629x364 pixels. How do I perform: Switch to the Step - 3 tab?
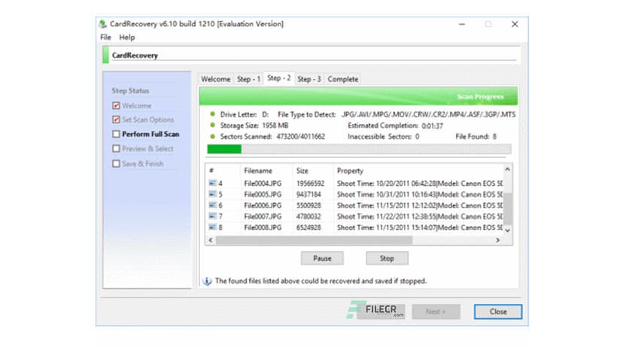309,79
